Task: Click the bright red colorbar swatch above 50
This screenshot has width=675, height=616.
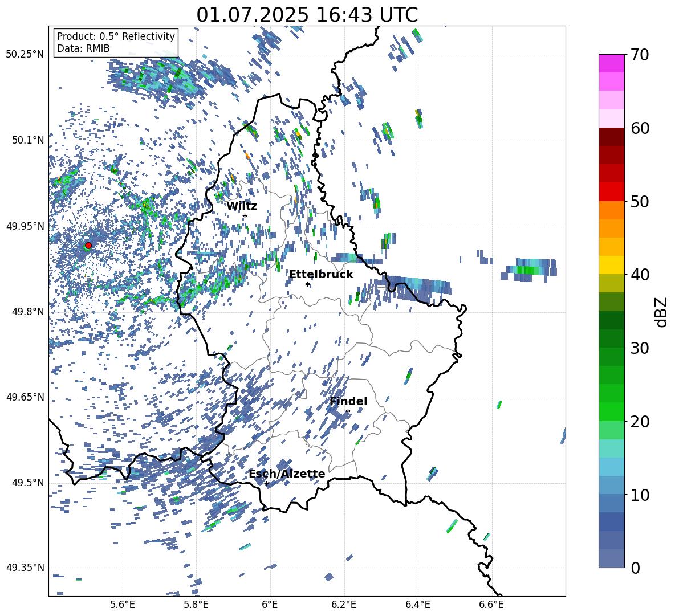Action: pos(612,192)
